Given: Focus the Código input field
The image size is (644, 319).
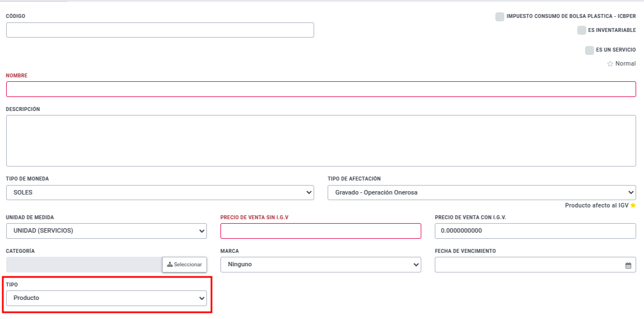Looking at the screenshot, I should (160, 30).
